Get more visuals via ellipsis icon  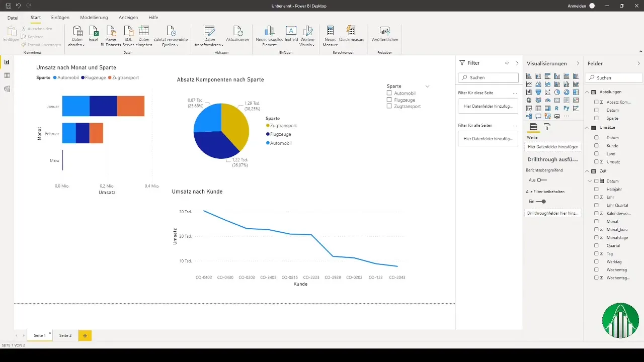click(567, 116)
